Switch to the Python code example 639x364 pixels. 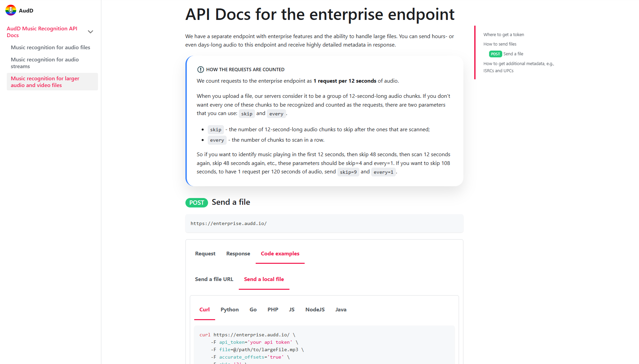(x=229, y=309)
